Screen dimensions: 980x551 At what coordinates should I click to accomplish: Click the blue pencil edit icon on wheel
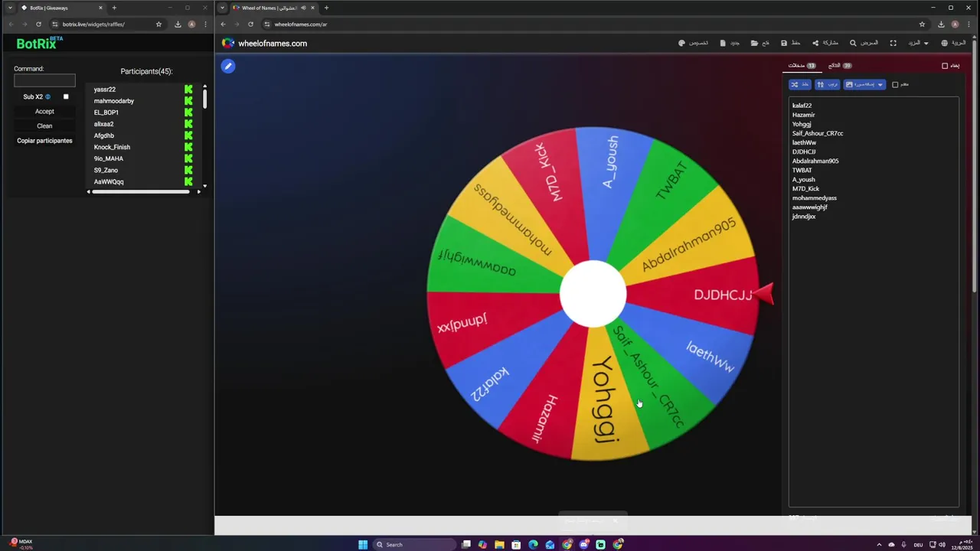coord(227,66)
